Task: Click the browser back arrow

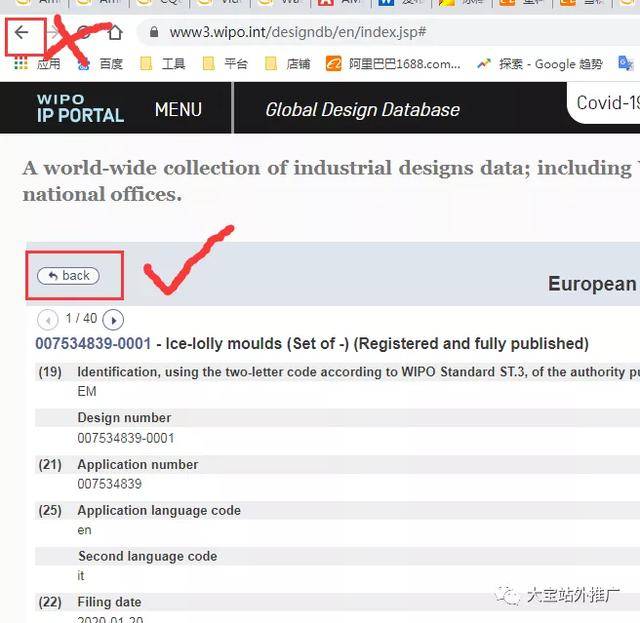Action: 21,32
